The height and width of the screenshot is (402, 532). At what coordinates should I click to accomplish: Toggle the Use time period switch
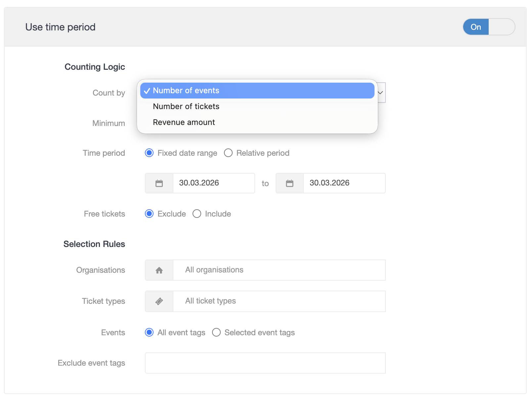488,27
